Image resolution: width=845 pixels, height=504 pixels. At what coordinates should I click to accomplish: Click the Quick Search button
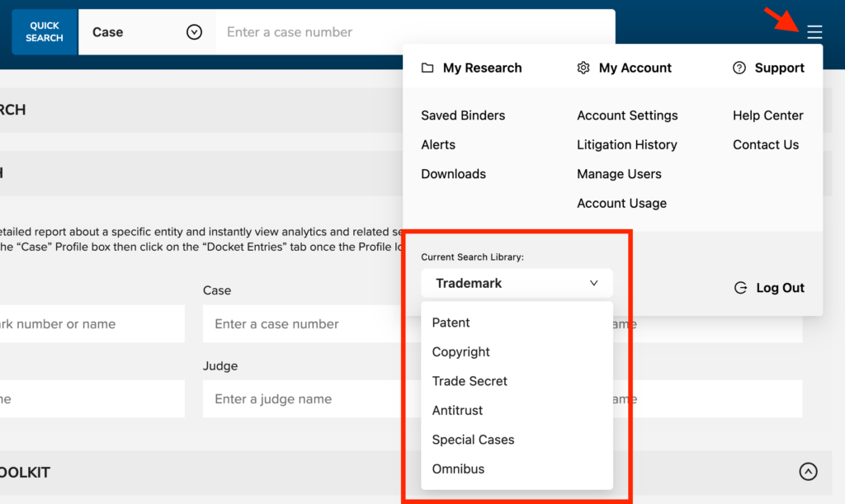coord(45,32)
